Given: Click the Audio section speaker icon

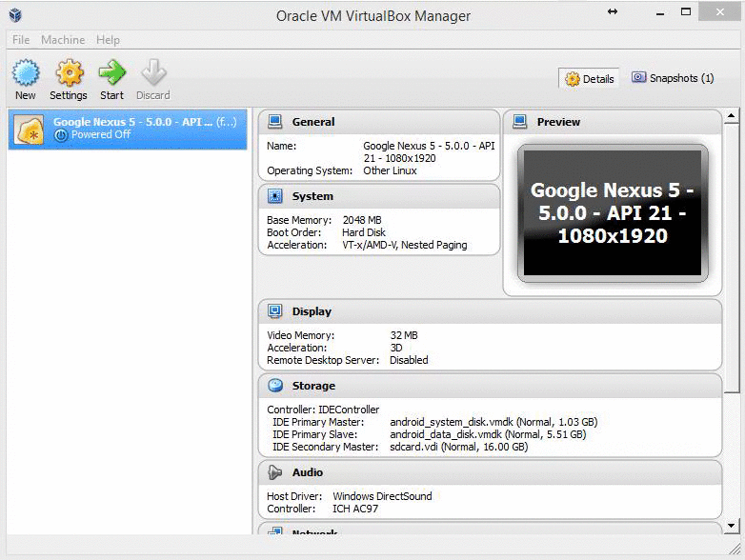Looking at the screenshot, I should [x=275, y=472].
